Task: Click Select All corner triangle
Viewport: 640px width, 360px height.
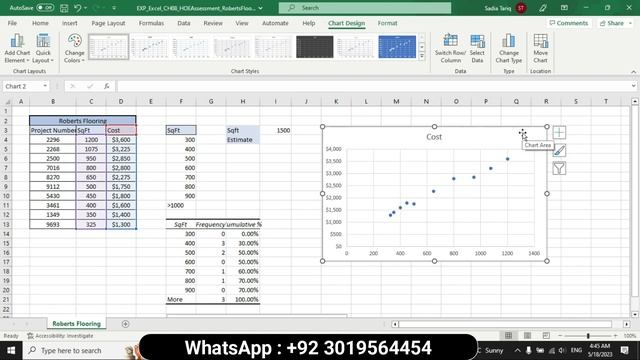Action: [7, 101]
